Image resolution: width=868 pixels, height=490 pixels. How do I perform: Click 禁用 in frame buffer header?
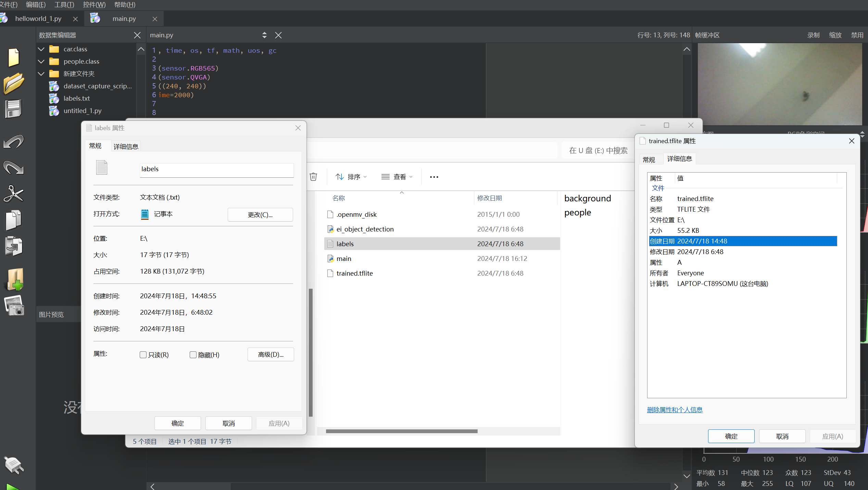pos(857,35)
